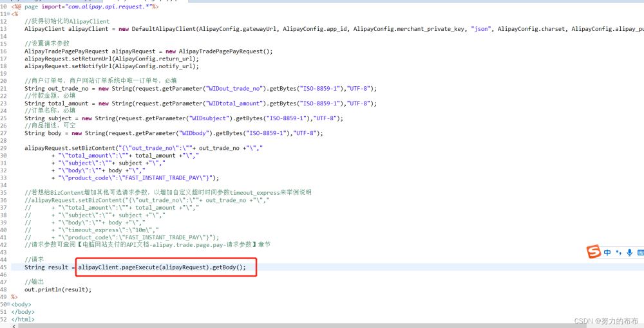644x328 pixels.
Task: Click line number 45 in the gutter
Action: tap(4, 267)
